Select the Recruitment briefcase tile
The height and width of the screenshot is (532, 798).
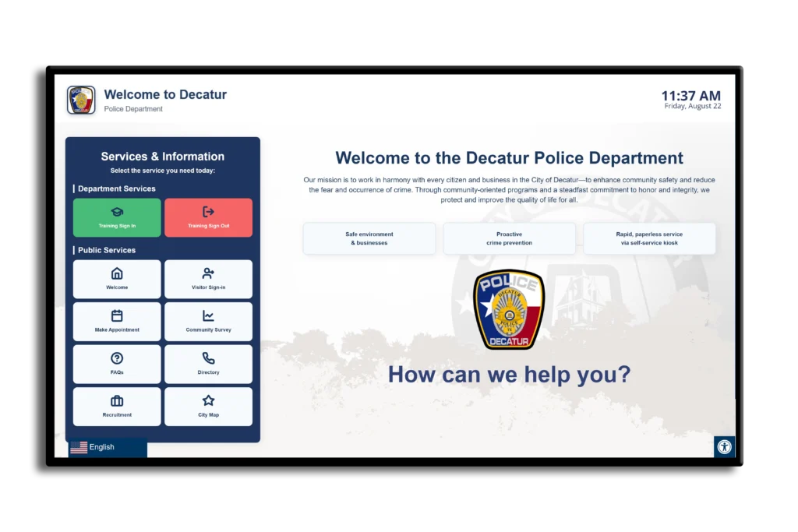click(x=117, y=407)
